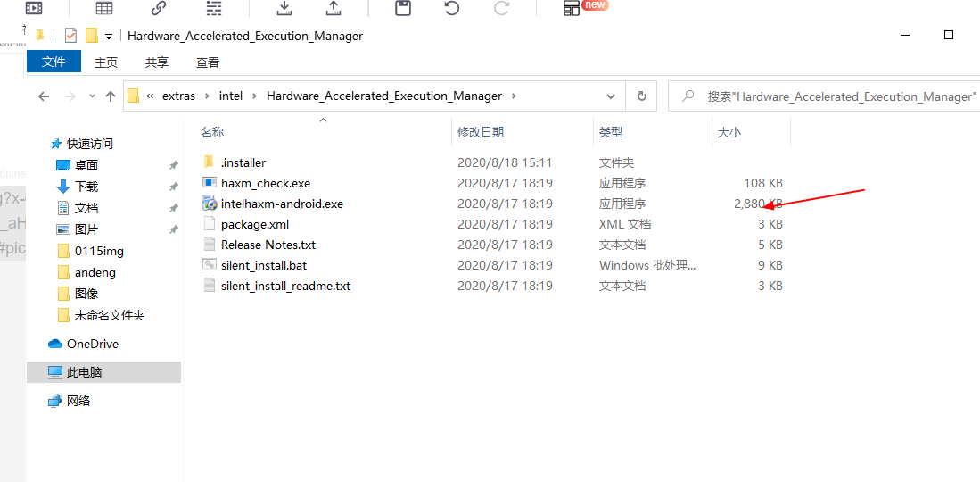Click the list lines icon in top toolbar
This screenshot has height=482, width=980.
(214, 7)
